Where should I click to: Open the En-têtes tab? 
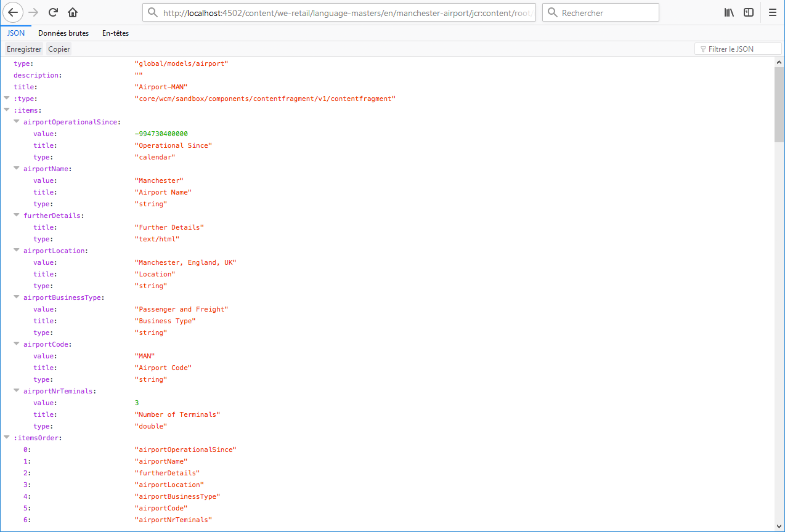pos(116,33)
